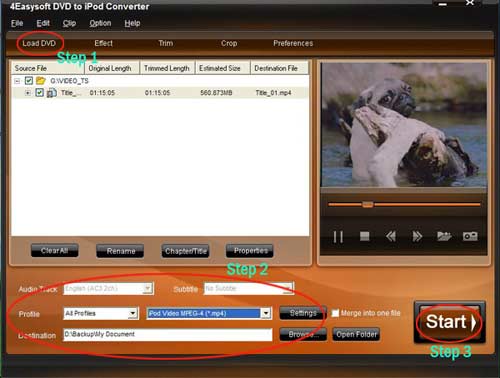Enable Merge into one file
The height and width of the screenshot is (378, 500).
click(335, 313)
